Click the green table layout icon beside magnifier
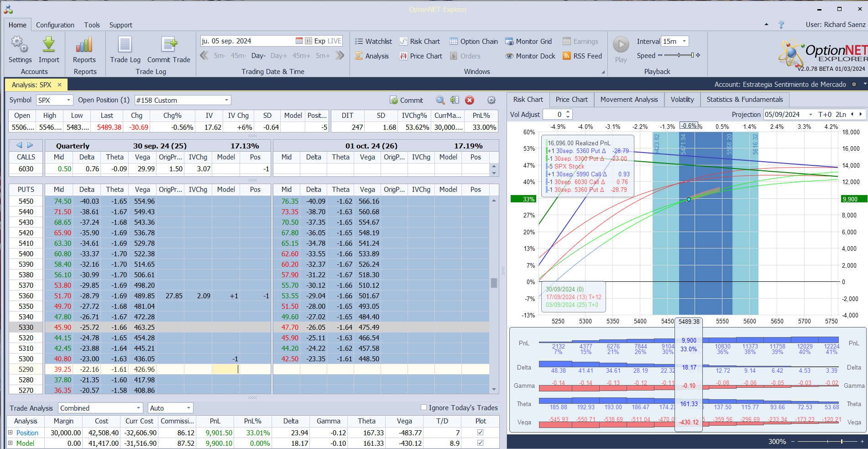The image size is (868, 449). 455,100
